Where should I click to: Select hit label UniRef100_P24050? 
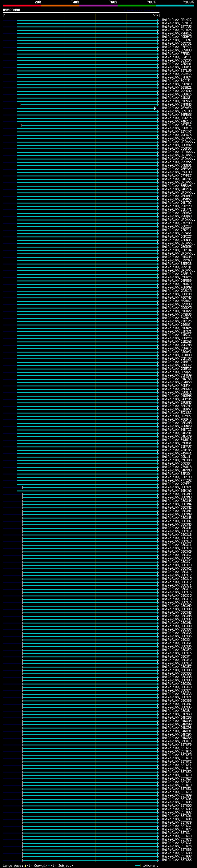177,382
